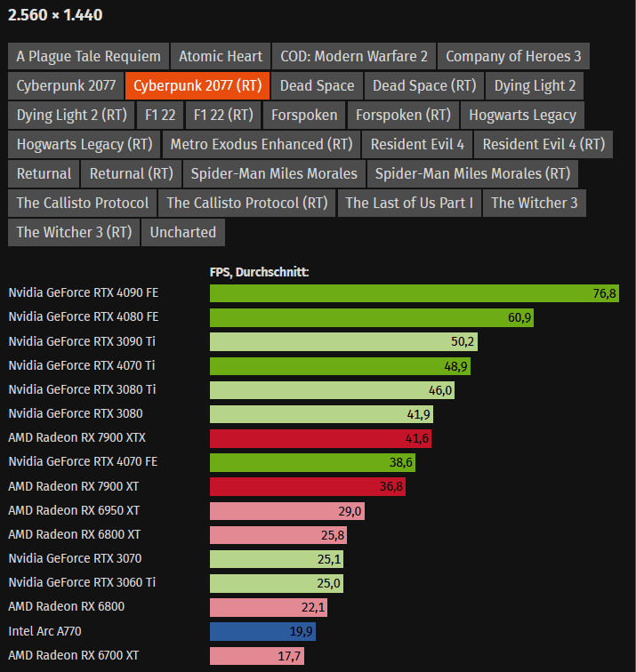Open the Dead Space benchmark tab
636x672 pixels.
pos(317,85)
